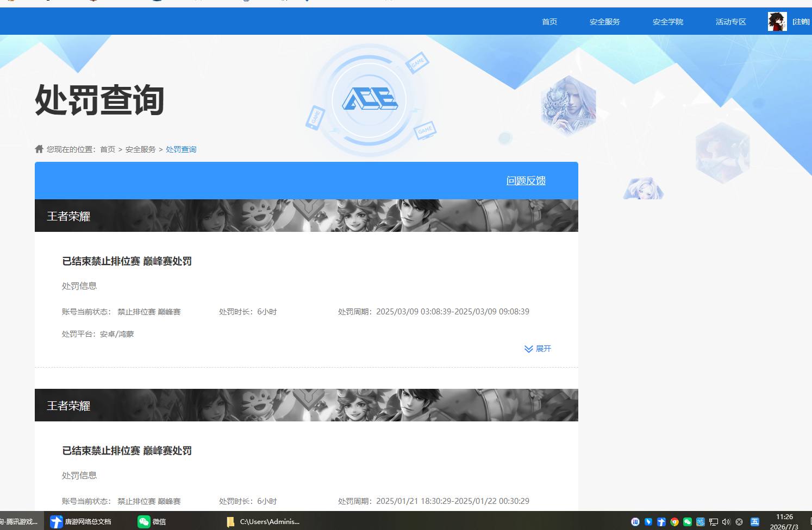Open the volume control in the tray
Screen dimensions: 812x530
pos(726,522)
